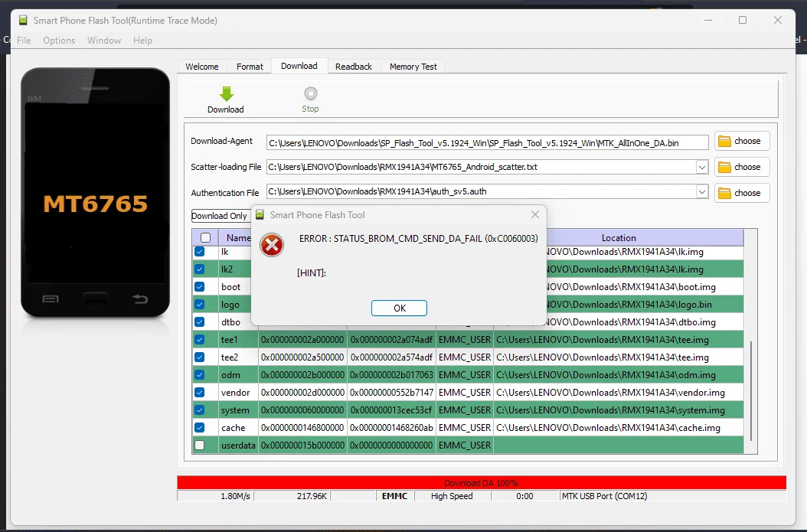Viewport: 807px width, 532px height.
Task: Click the Name column header
Action: 238,238
